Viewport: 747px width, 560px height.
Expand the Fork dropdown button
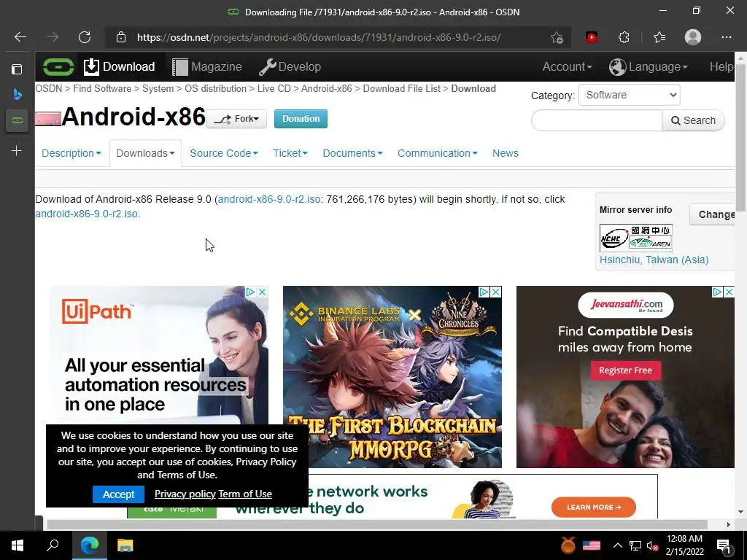(236, 119)
